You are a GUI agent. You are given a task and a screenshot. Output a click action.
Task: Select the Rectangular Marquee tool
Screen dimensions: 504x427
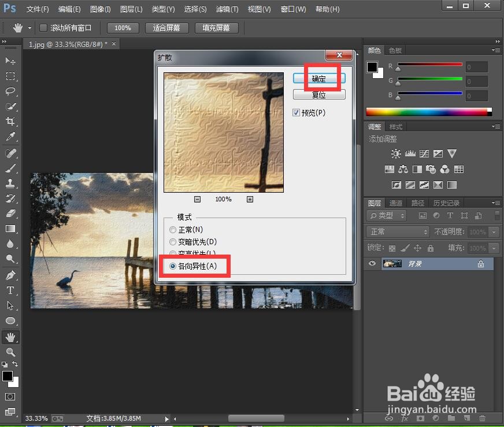point(10,76)
